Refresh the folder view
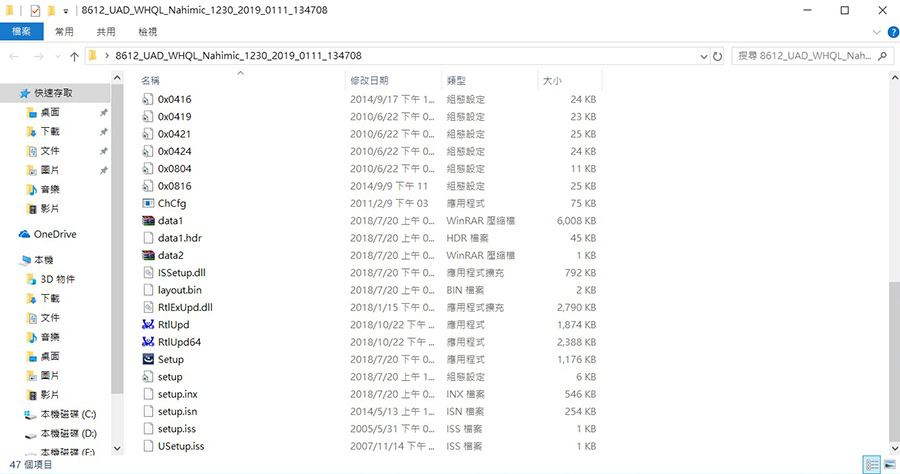Screen dimensions: 900x474 tap(717, 56)
